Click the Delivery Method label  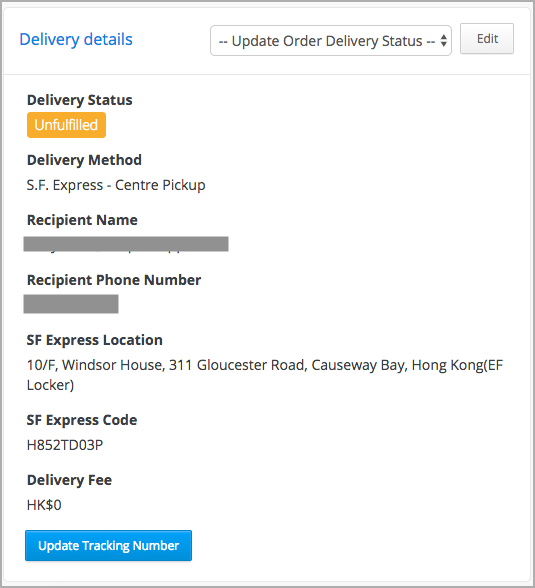point(84,160)
